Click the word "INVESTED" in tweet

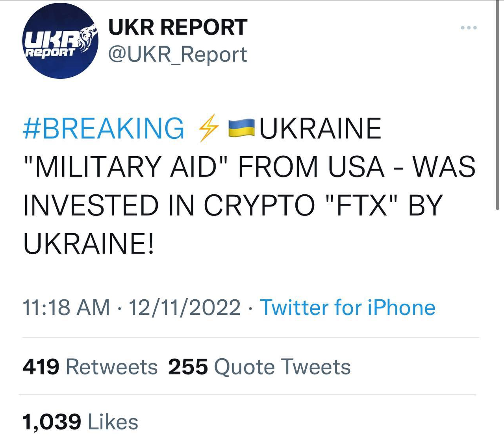coord(91,205)
